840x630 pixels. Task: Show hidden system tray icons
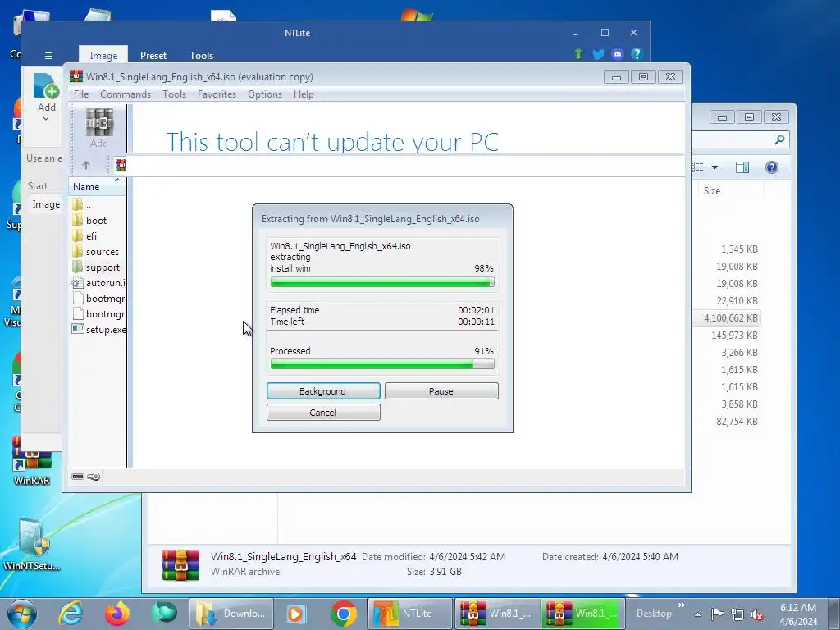(697, 614)
